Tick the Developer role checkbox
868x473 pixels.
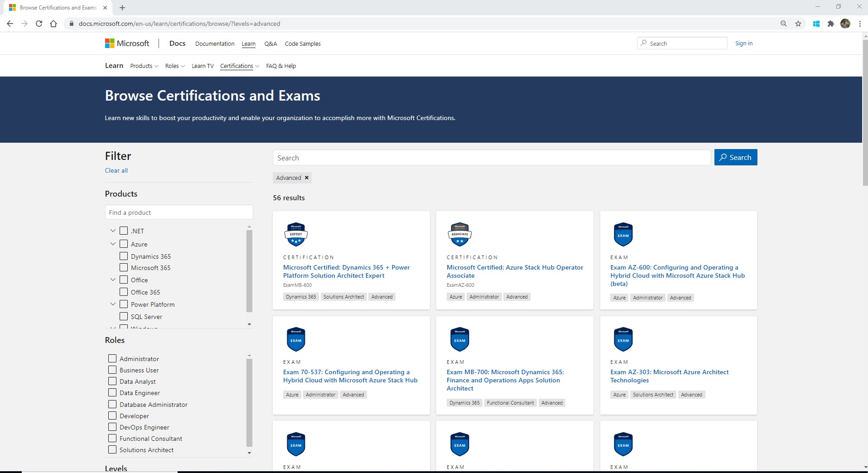click(x=112, y=415)
